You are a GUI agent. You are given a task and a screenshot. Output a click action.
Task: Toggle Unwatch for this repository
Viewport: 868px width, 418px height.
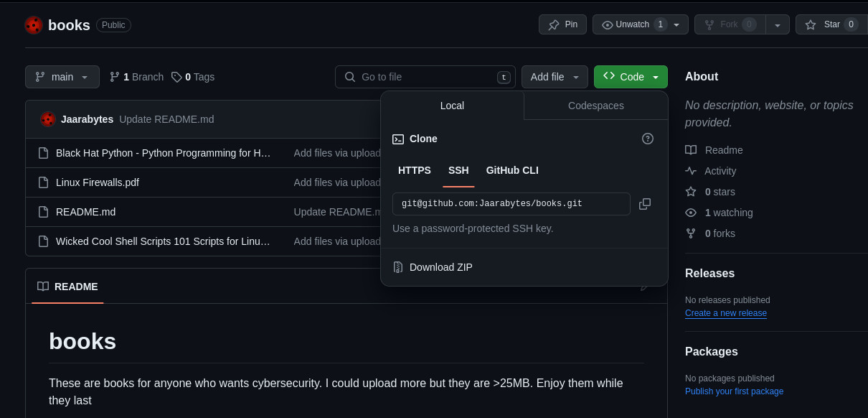(631, 24)
